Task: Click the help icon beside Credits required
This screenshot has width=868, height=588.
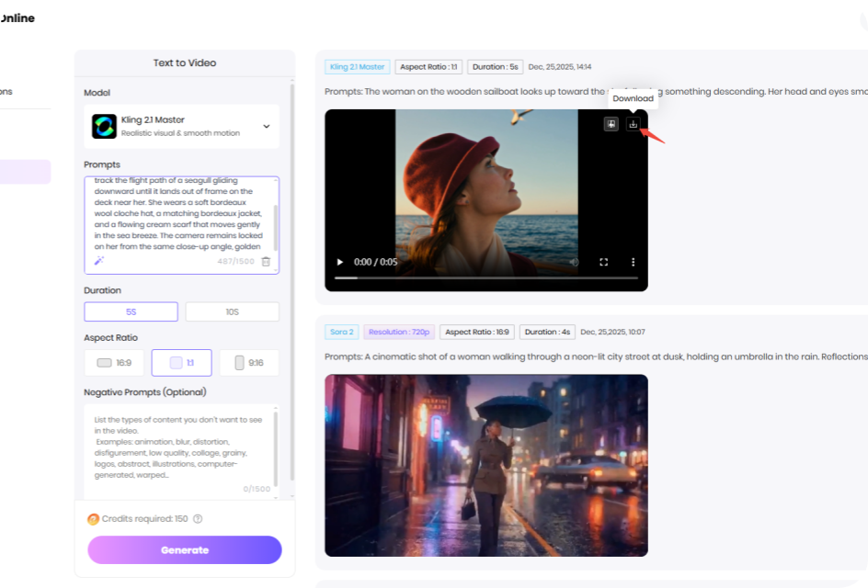Action: click(x=198, y=519)
